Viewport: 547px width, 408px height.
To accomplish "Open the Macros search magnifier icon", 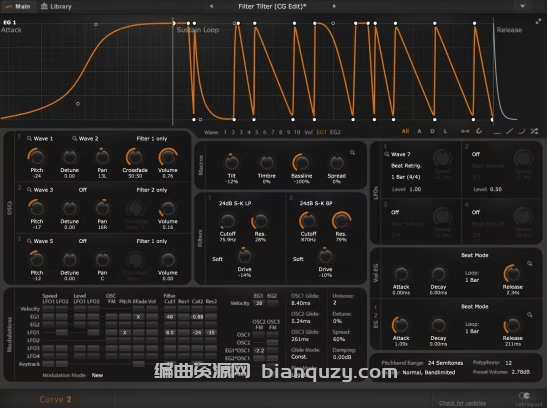I will pyautogui.click(x=352, y=152).
